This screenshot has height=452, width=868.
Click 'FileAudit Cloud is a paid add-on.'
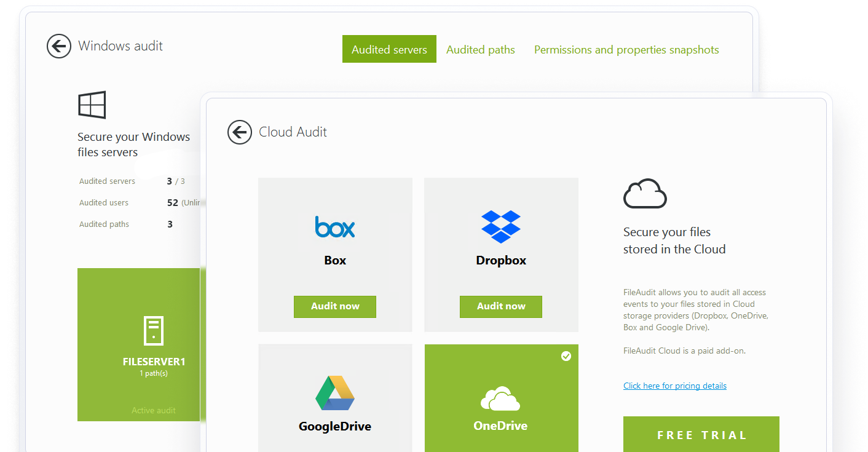(684, 351)
